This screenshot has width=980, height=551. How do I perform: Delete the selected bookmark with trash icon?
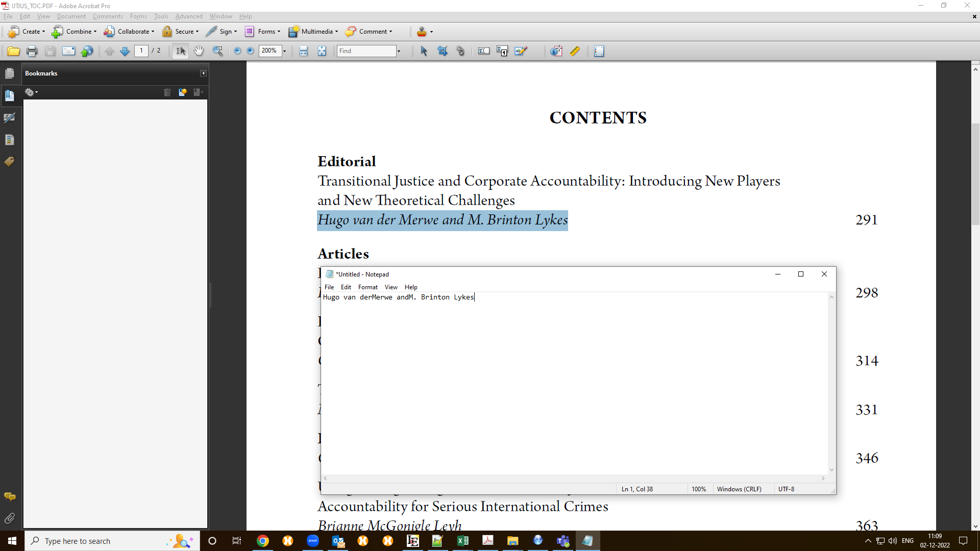[x=167, y=92]
